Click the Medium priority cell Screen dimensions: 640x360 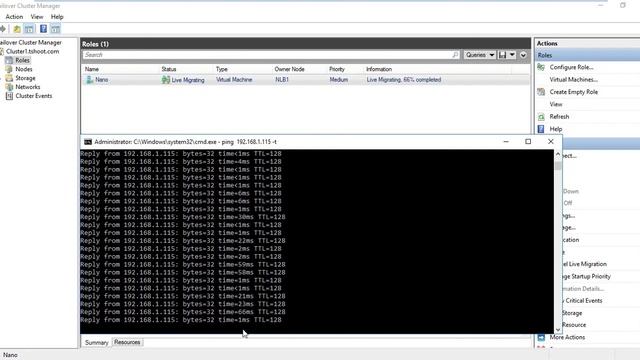tap(339, 80)
